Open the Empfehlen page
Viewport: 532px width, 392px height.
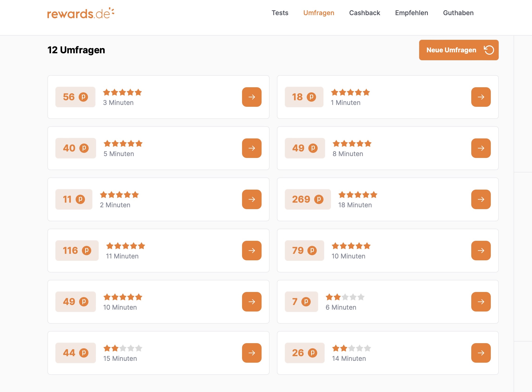click(411, 13)
